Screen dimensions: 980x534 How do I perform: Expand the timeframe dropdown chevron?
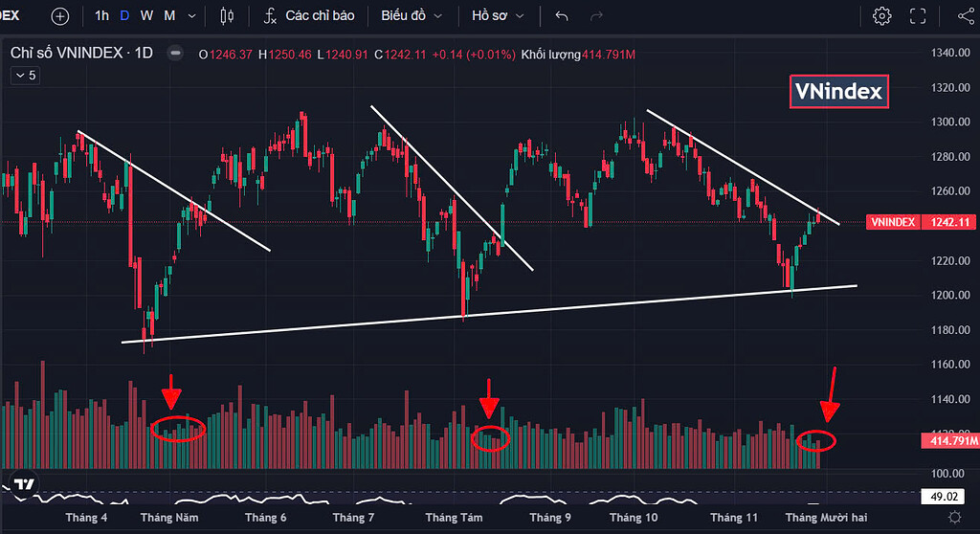pos(193,16)
